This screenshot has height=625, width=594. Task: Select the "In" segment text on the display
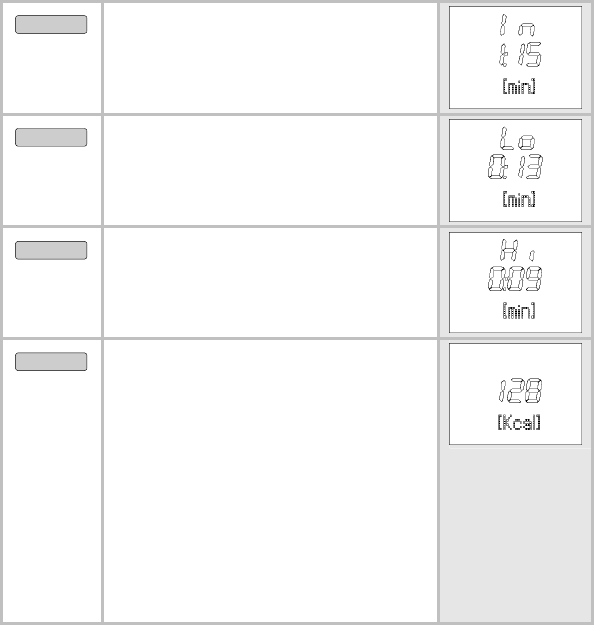517,25
